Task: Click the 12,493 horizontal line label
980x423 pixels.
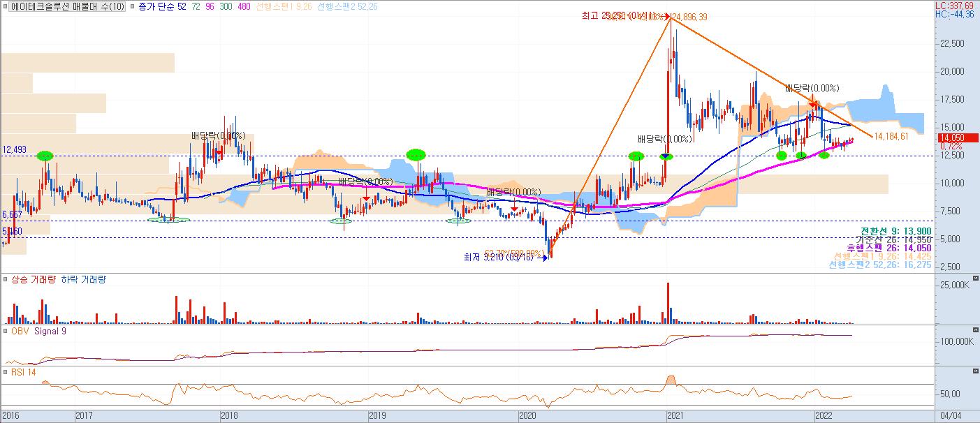Action: pyautogui.click(x=15, y=149)
